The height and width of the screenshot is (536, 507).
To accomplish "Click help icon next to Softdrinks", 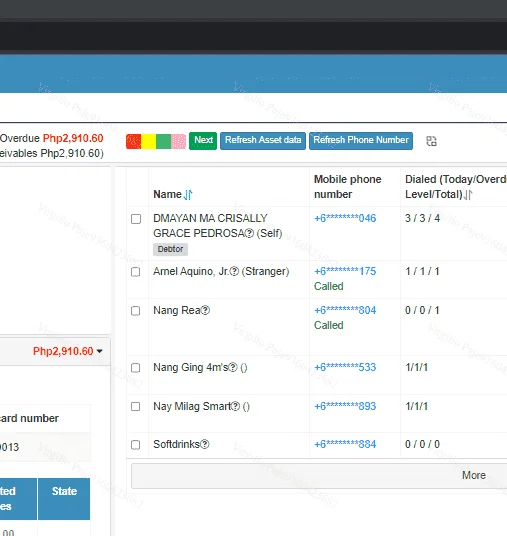I will click(204, 444).
